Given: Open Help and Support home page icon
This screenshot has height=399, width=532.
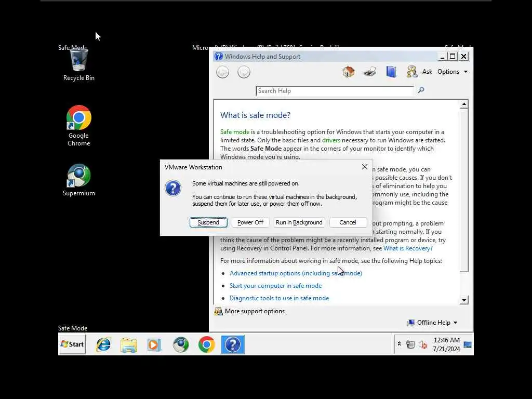Looking at the screenshot, I should coord(348,72).
